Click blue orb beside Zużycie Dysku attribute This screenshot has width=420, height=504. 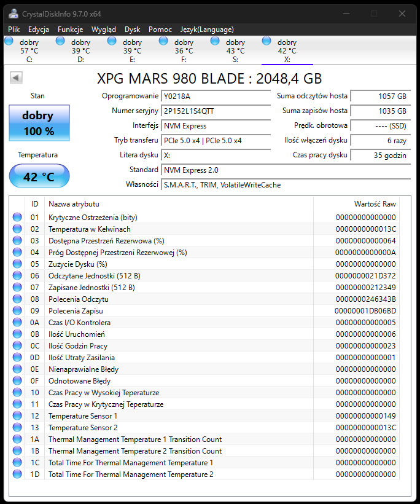coord(17,264)
